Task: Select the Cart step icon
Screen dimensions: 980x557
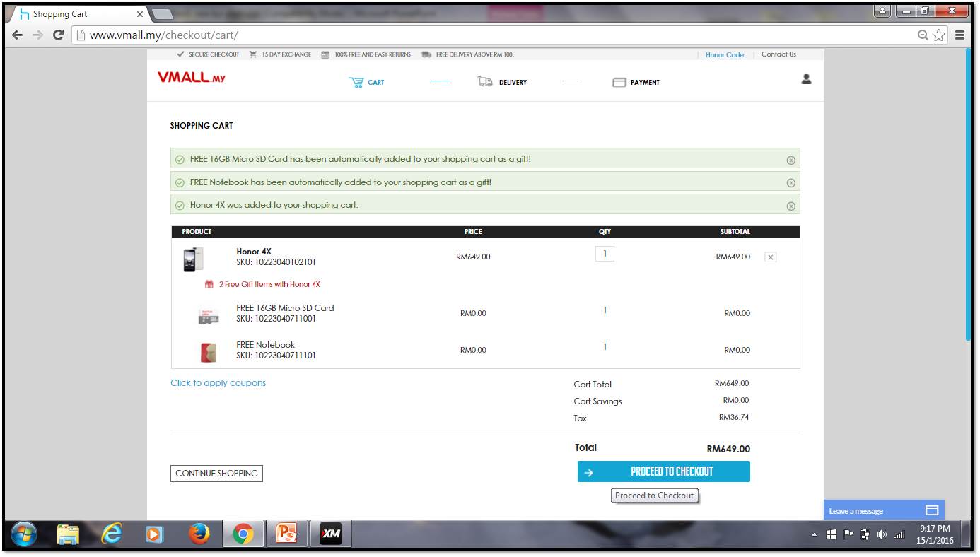Action: pos(356,83)
